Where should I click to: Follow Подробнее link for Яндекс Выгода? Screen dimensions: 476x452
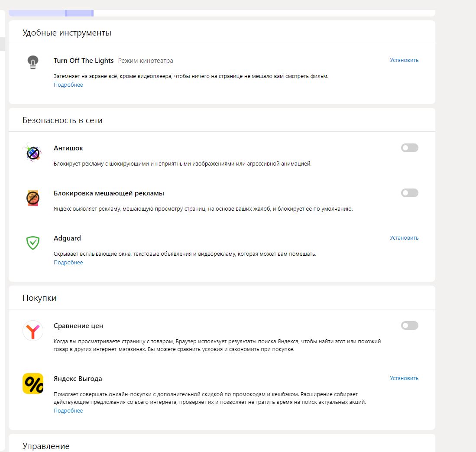(x=68, y=411)
